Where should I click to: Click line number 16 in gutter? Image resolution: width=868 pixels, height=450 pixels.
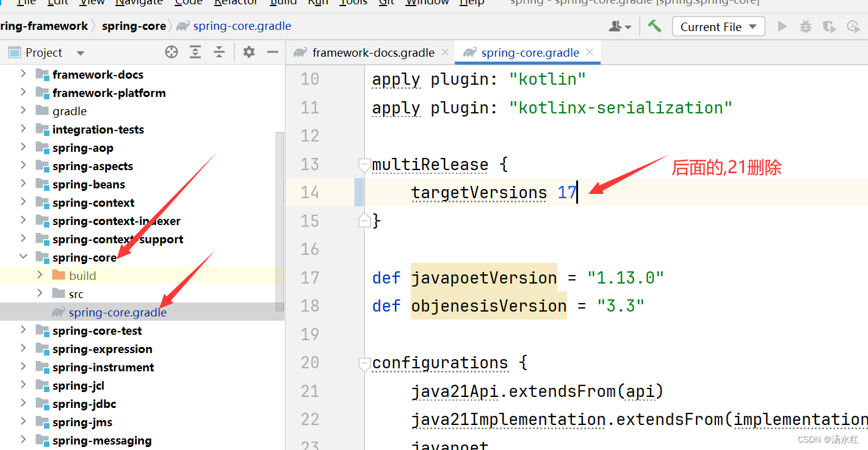[310, 249]
